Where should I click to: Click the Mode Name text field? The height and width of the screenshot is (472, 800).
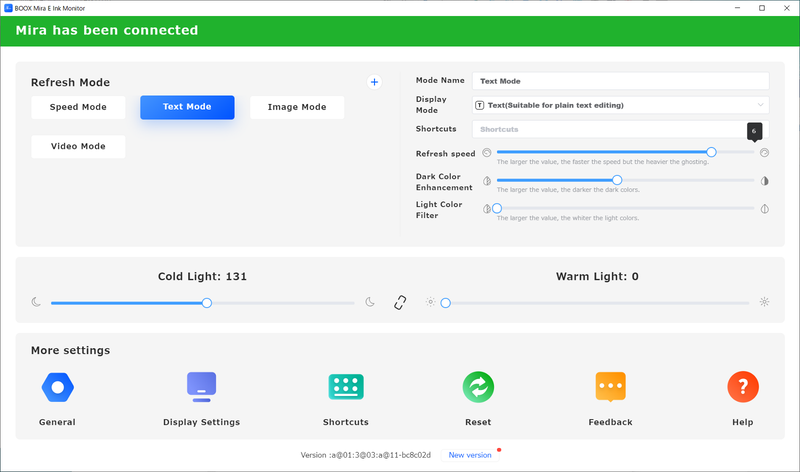tap(620, 81)
